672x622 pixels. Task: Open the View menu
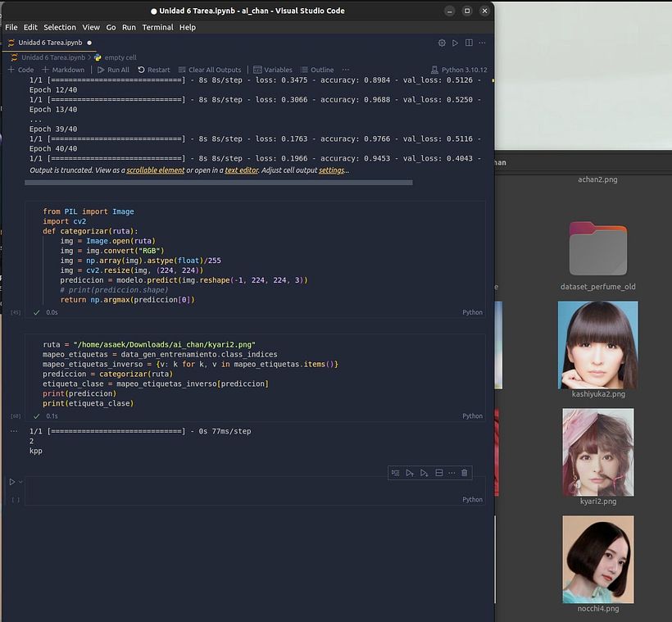(x=91, y=27)
